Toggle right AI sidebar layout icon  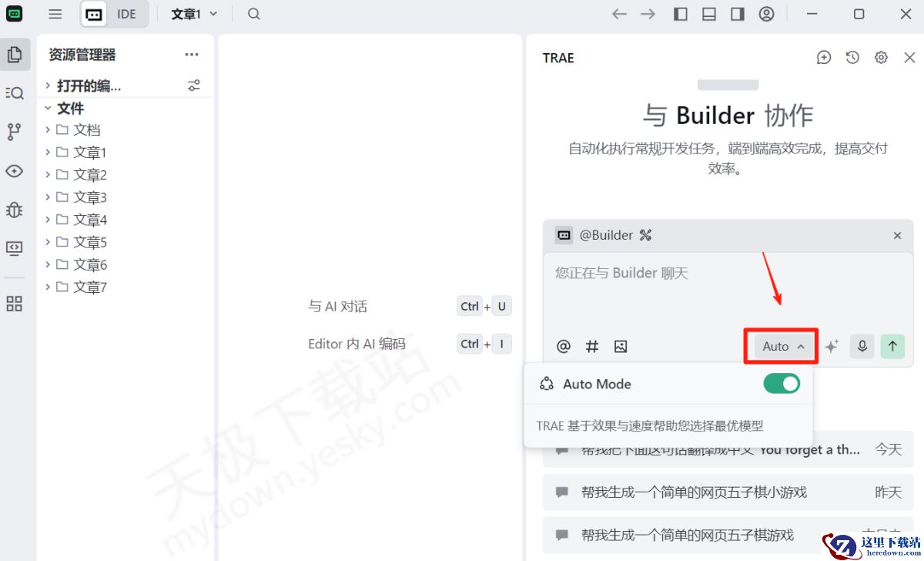point(738,14)
